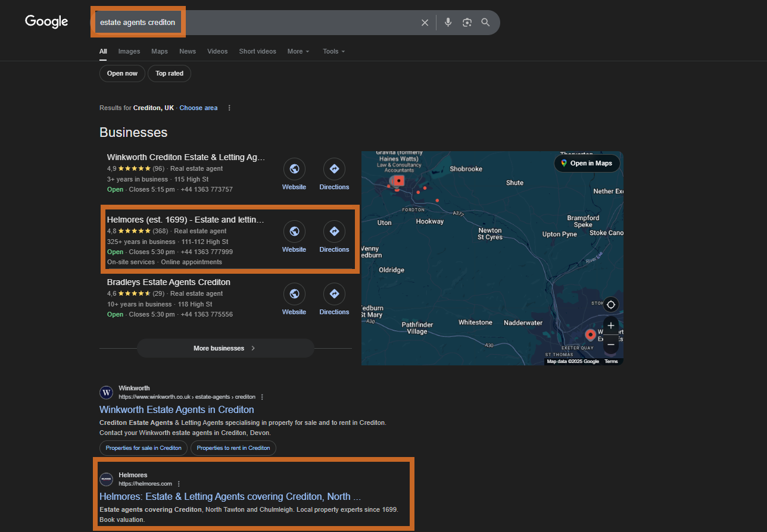Switch to the News tab
The width and height of the screenshot is (767, 532).
tap(188, 51)
